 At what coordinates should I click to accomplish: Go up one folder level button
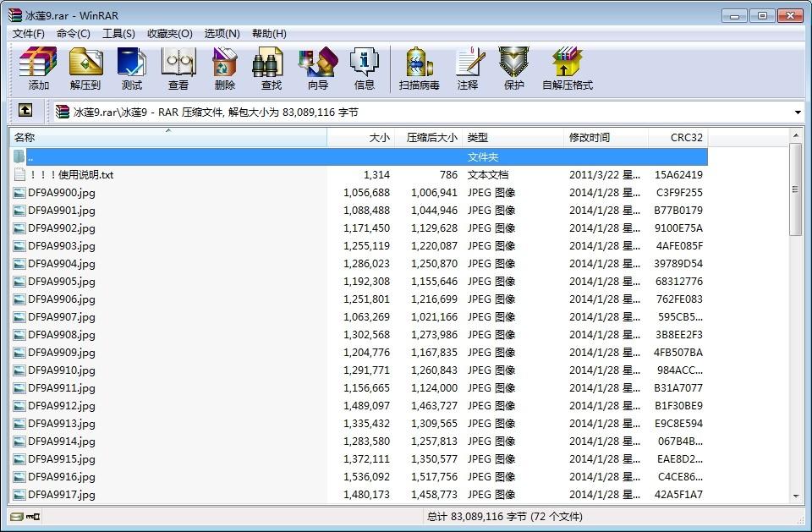pyautogui.click(x=25, y=111)
